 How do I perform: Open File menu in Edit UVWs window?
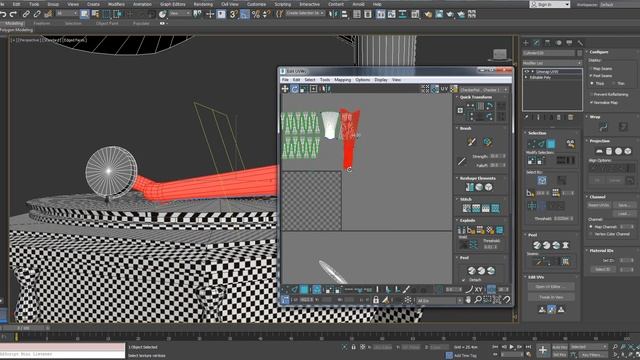pos(285,80)
